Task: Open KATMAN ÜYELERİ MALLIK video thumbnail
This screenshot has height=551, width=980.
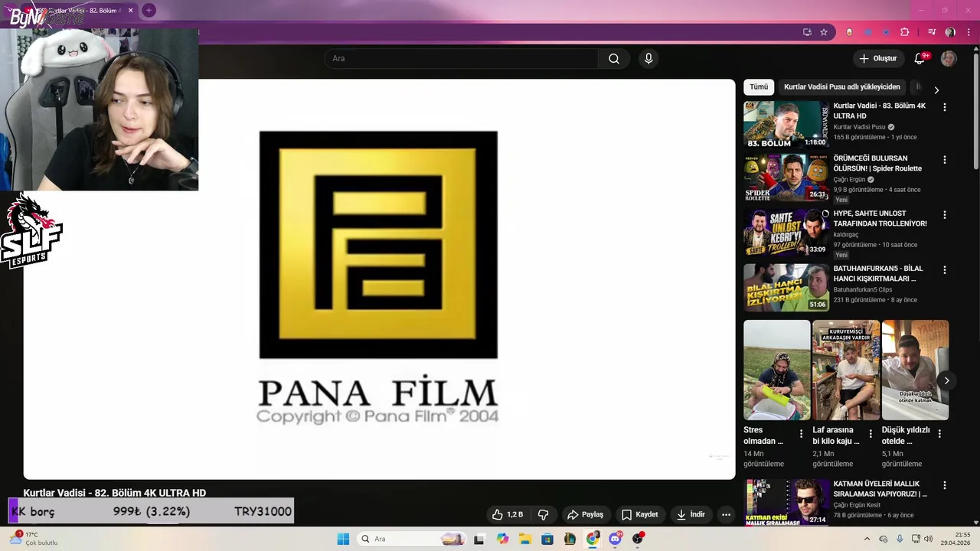Action: [786, 502]
